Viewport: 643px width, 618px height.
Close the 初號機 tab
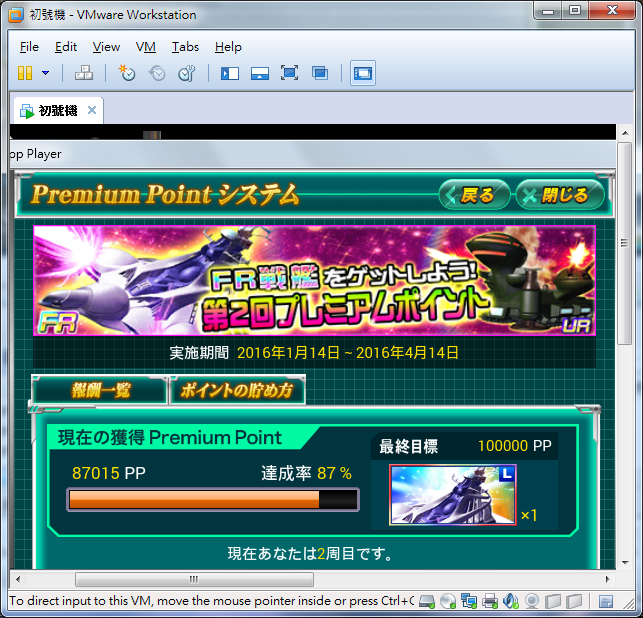[92, 110]
